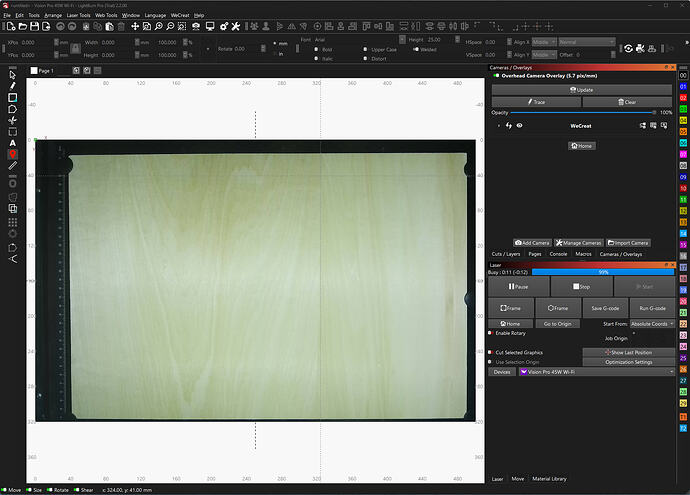Create a new file from toolbar
Screen dimensions: 690x495
(x=11, y=26)
